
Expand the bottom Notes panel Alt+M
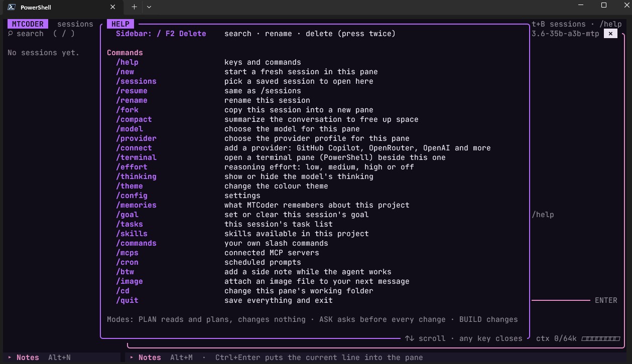(161, 357)
